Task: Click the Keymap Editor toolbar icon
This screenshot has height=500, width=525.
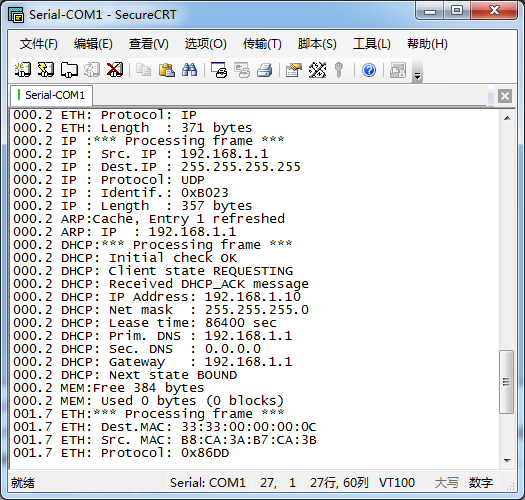Action: click(x=317, y=70)
